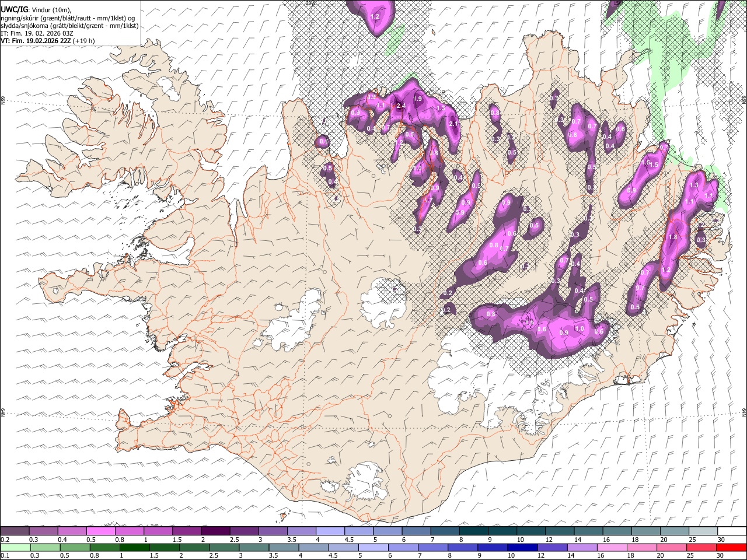This screenshot has width=747, height=560.
Task: Select the white top swatch above 30
Action: point(732,531)
